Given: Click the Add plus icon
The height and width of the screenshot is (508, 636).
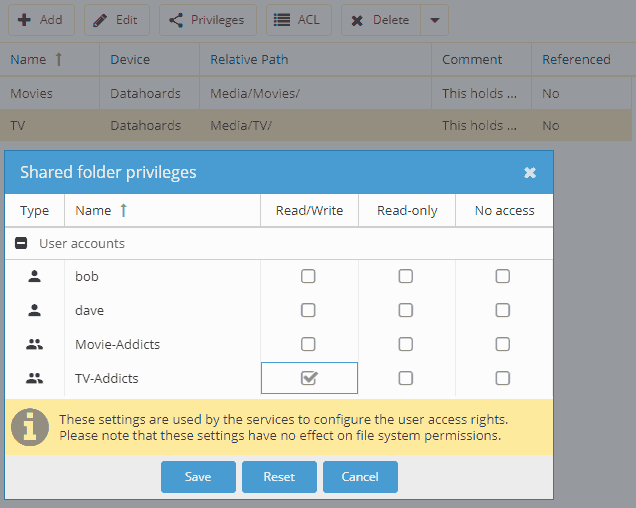Looking at the screenshot, I should [24, 20].
